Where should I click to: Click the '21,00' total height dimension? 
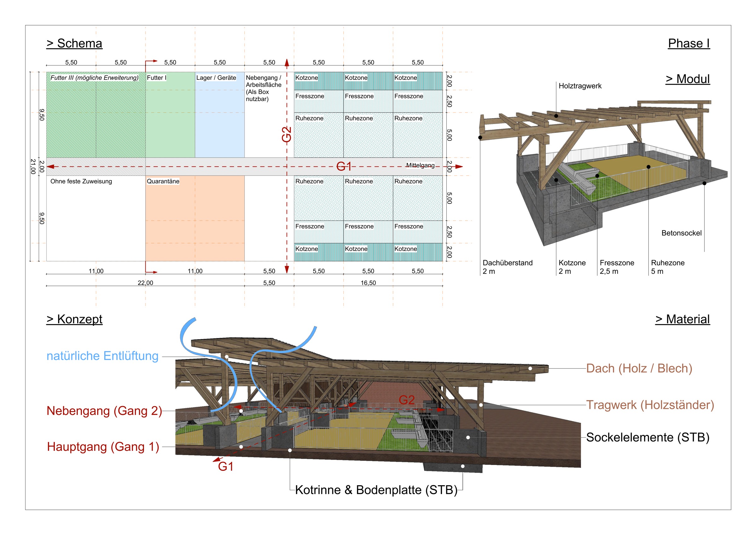click(33, 166)
